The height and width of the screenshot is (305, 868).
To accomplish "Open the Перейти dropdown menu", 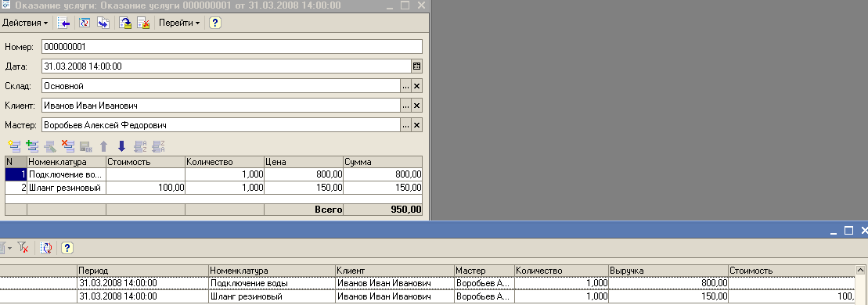I will coord(179,23).
